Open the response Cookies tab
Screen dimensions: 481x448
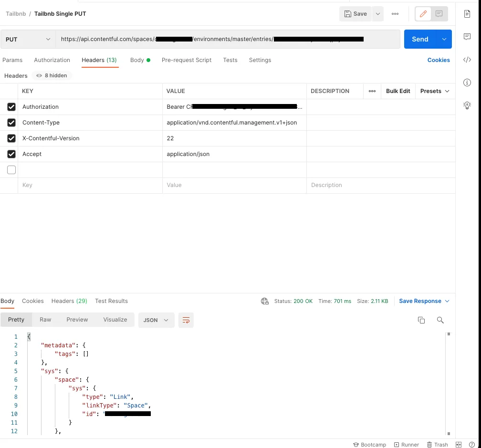[x=33, y=301]
